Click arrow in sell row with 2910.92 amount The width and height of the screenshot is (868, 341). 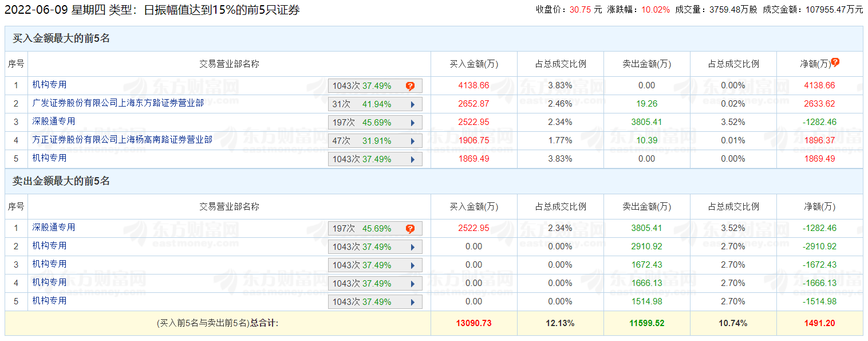pyautogui.click(x=412, y=247)
